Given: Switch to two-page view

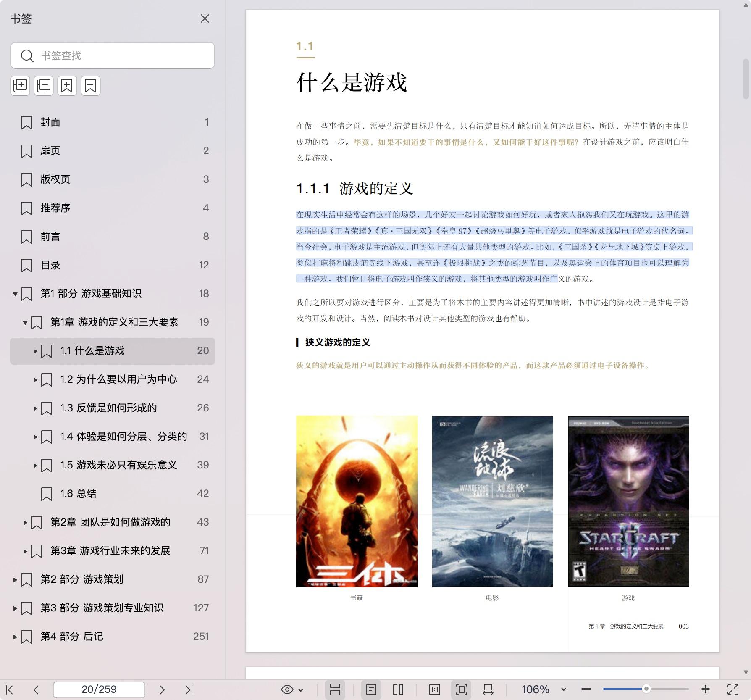Looking at the screenshot, I should pyautogui.click(x=398, y=689).
